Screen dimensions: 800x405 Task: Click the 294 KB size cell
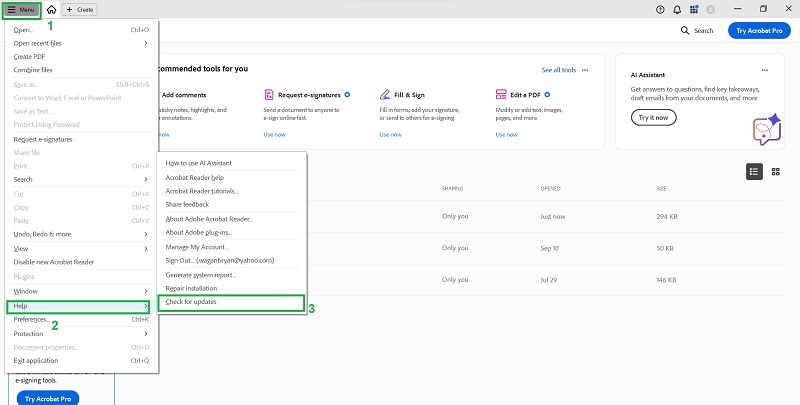tap(667, 217)
